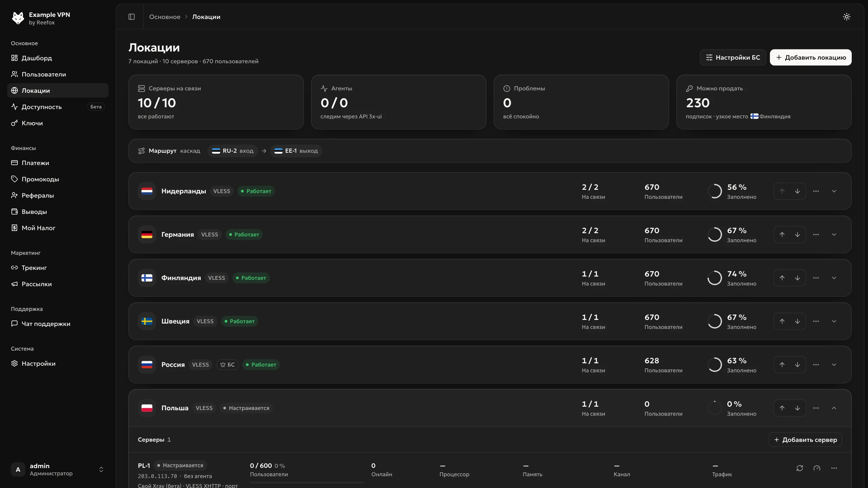
Task: Move Russia location up
Action: tap(782, 364)
